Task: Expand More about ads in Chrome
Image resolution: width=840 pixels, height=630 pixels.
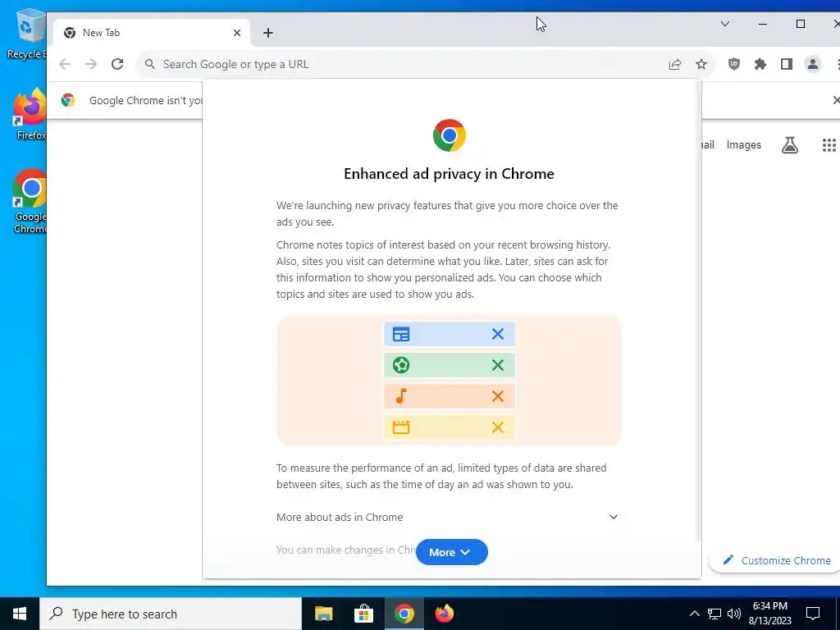Action: [x=448, y=517]
